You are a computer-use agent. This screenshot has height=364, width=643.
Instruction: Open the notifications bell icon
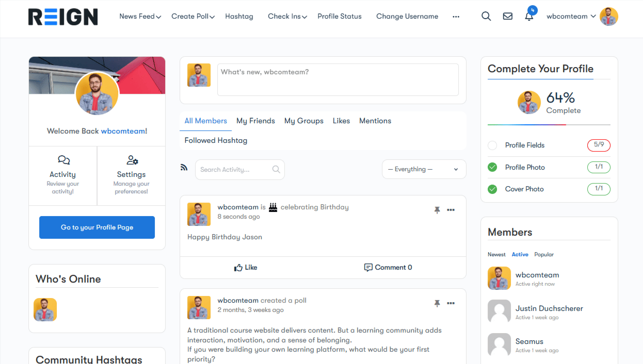click(529, 16)
